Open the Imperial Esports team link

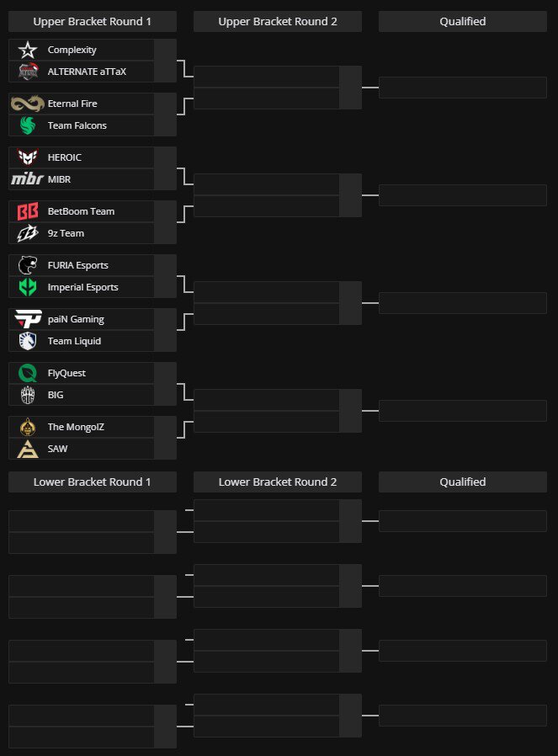[82, 287]
